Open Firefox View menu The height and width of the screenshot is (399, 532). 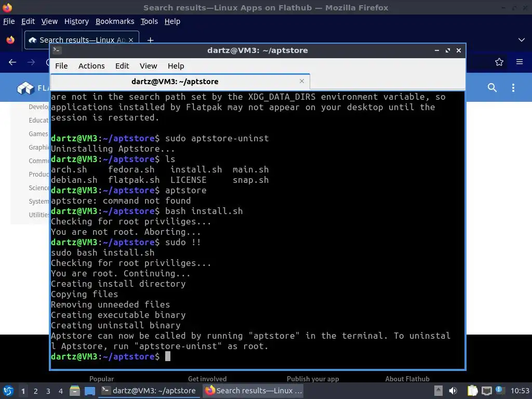pos(49,21)
